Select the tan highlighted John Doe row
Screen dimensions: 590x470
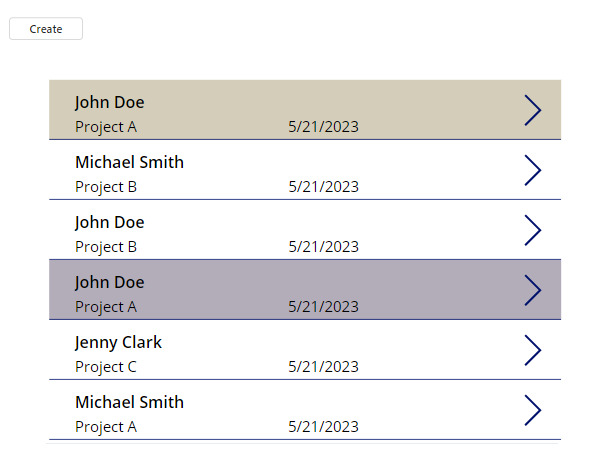[305, 110]
